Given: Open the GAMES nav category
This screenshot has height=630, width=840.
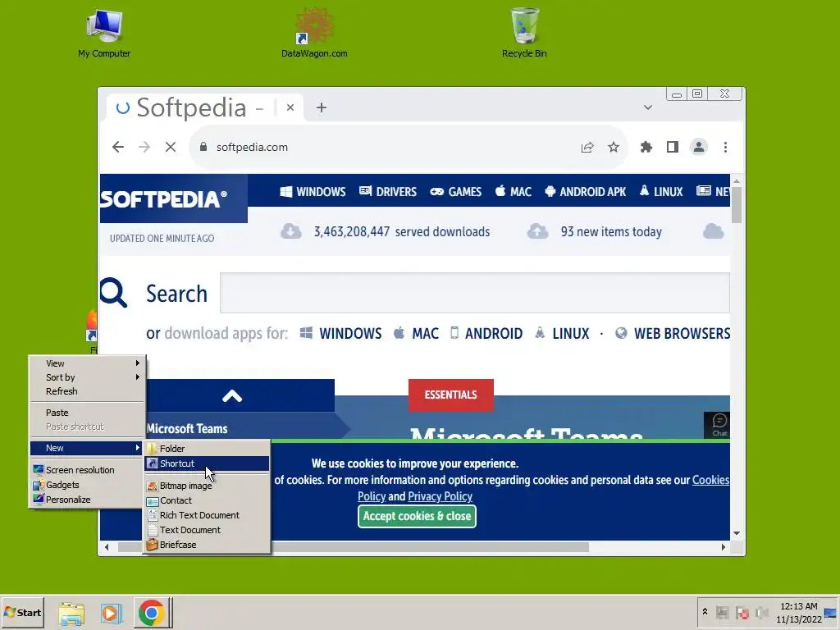Looking at the screenshot, I should pos(456,192).
